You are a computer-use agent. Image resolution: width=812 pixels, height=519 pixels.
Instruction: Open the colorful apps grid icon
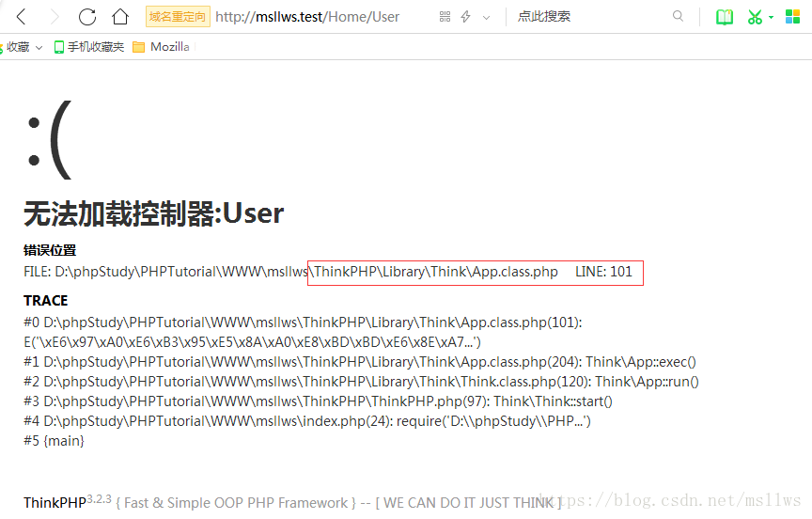[x=793, y=17]
